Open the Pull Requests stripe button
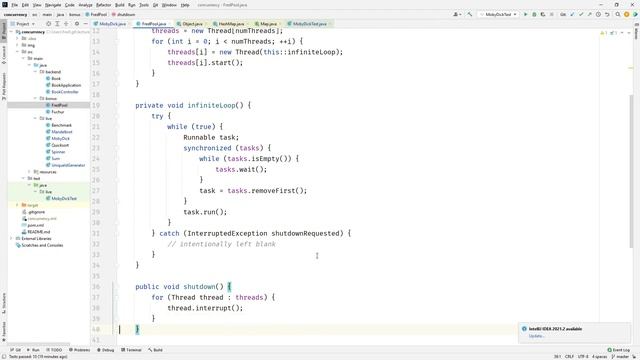Viewport: 640px width, 360px height. click(x=4, y=86)
